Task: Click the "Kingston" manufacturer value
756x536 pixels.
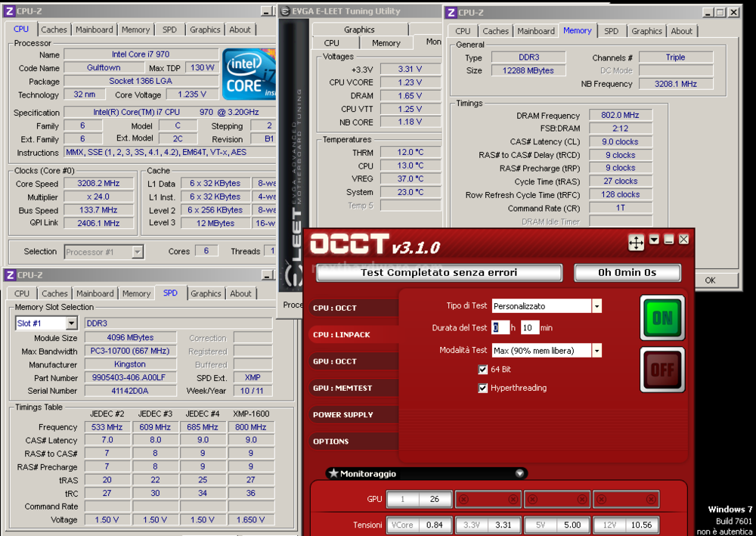Action: tap(130, 364)
